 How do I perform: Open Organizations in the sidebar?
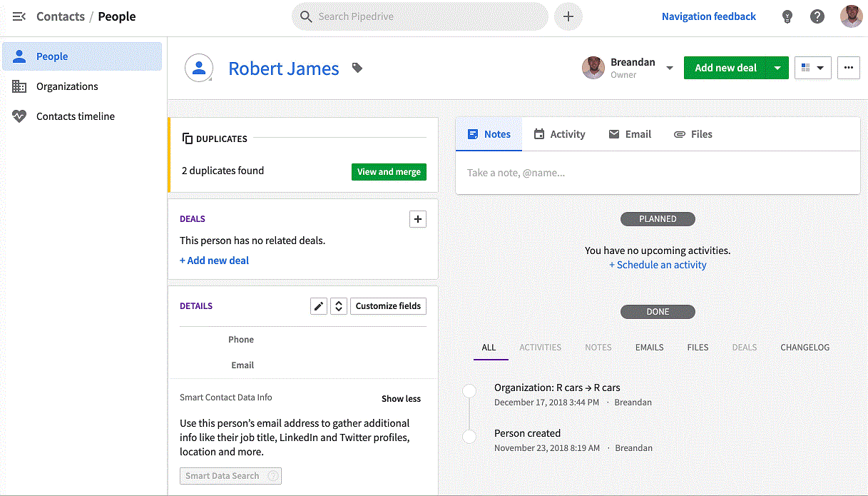(x=82, y=86)
